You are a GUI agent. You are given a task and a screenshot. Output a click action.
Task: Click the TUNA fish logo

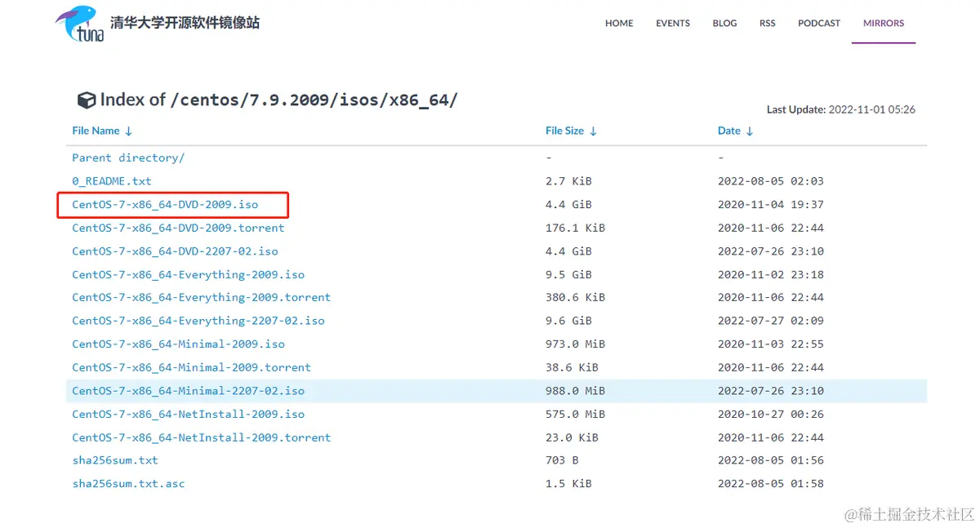pos(81,24)
